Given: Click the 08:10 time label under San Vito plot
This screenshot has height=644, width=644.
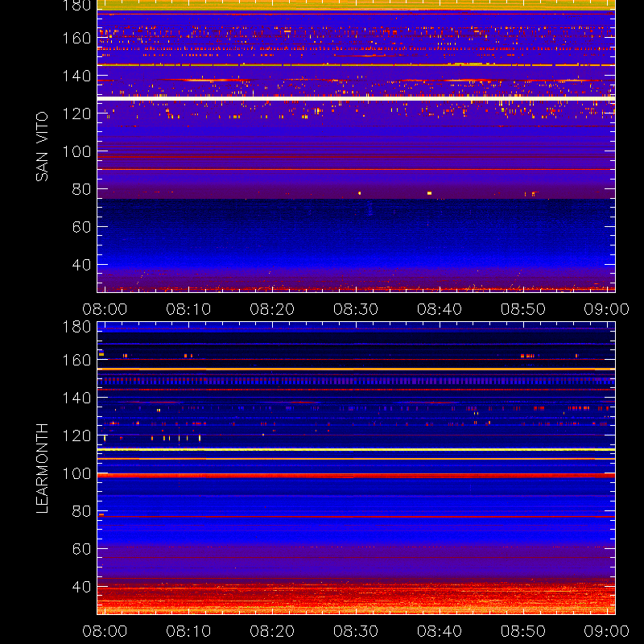Looking at the screenshot, I should point(188,309).
